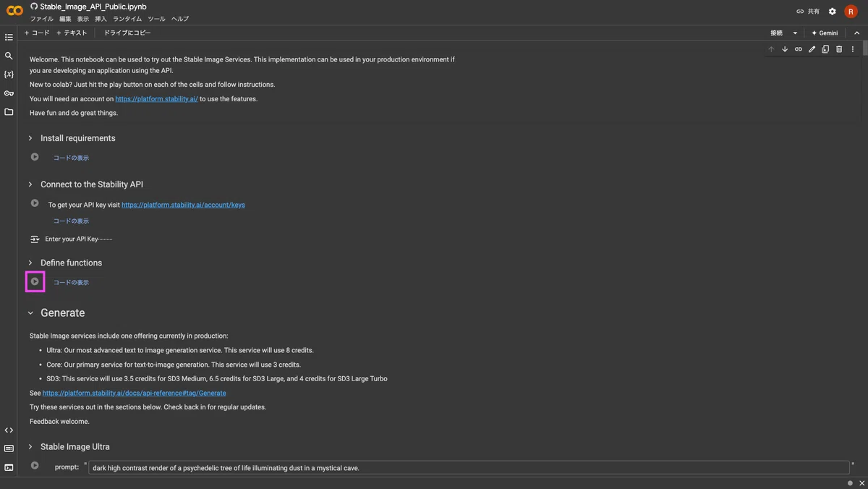
Task: Run the Install requirements cell
Action: click(x=35, y=157)
